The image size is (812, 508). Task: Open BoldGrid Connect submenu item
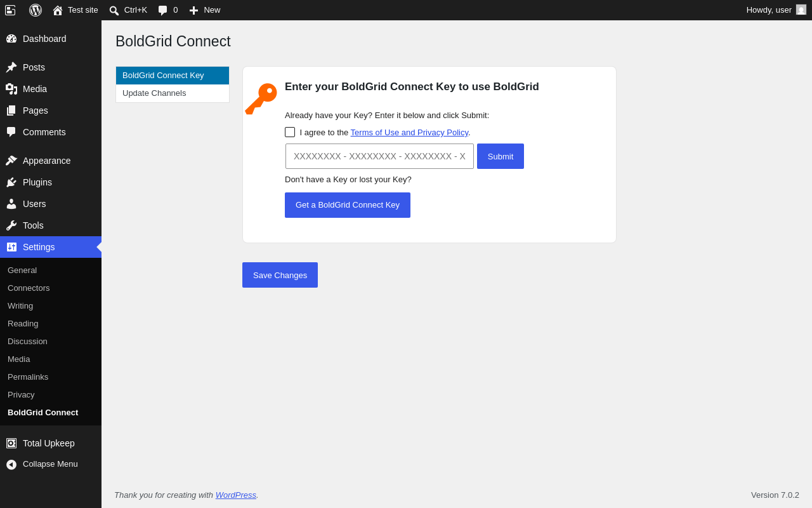pyautogui.click(x=43, y=413)
